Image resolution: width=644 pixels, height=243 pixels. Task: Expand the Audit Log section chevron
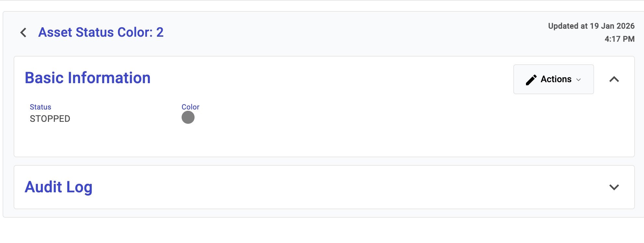click(x=614, y=187)
